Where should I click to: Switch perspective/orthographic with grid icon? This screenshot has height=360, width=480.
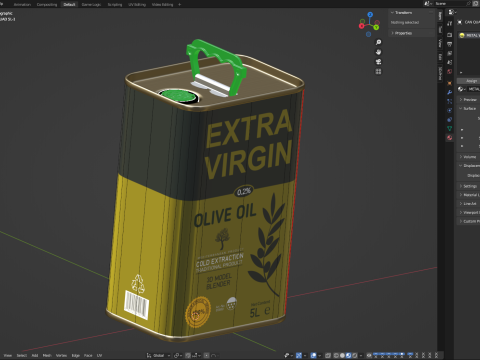[x=378, y=71]
